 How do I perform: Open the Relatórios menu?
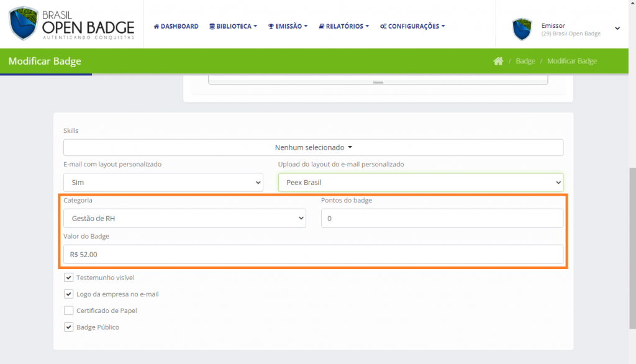(343, 26)
